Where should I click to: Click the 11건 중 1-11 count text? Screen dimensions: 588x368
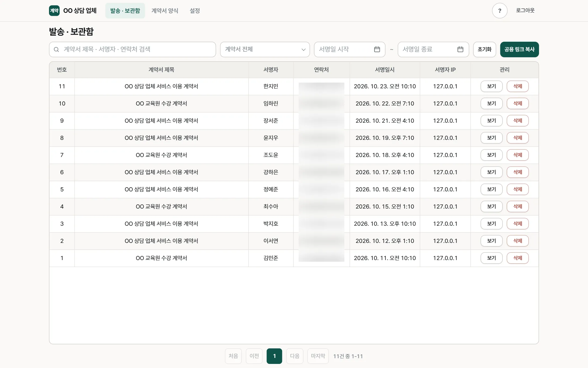point(348,356)
